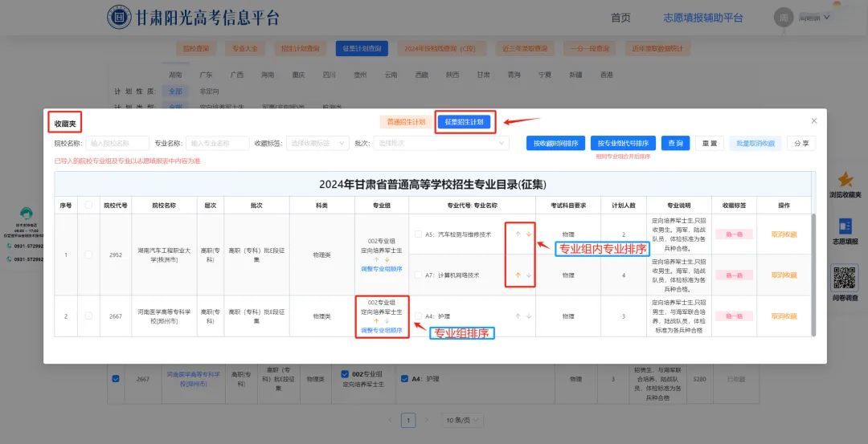Check the A4 护理 checkbox in dialog
The width and height of the screenshot is (868, 444).
pos(419,316)
